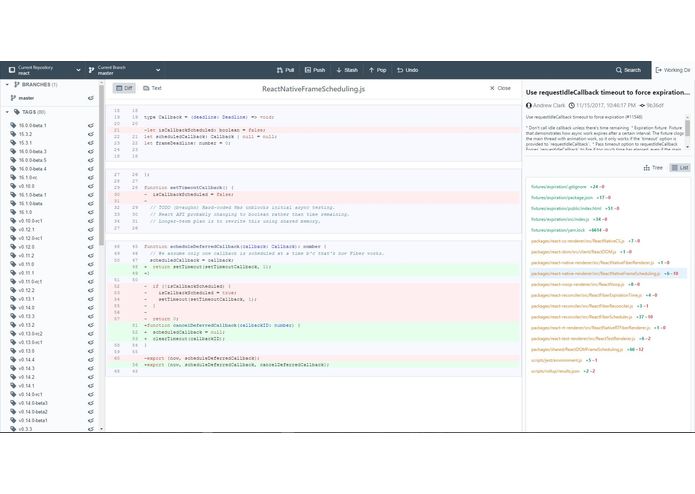The height and width of the screenshot is (494, 695).
Task: Click checkout icon beside master branch
Action: point(91,98)
